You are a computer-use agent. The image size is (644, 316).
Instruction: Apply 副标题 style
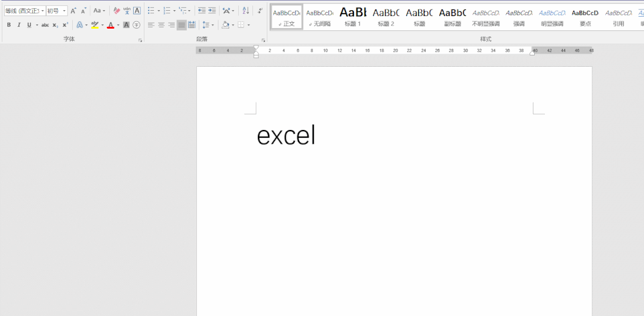point(452,17)
